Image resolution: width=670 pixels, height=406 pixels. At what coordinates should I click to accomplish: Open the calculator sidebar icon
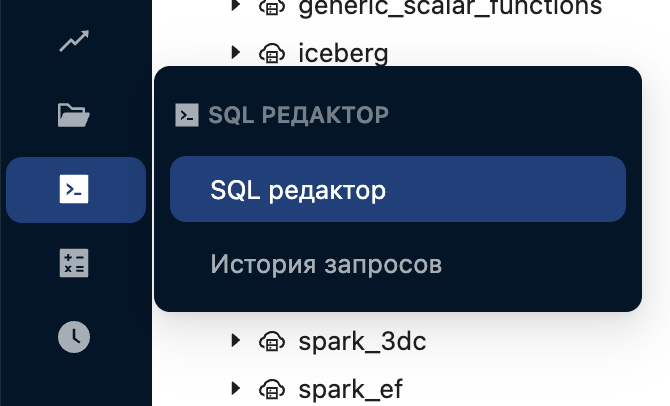(x=75, y=263)
